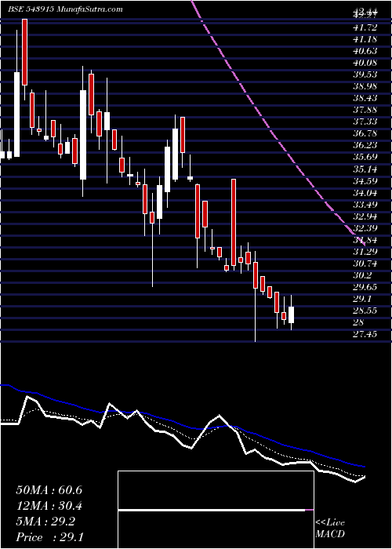Select the 34.04 price axis label
Image resolution: width=392 pixels, height=549 pixels.
tap(365, 193)
